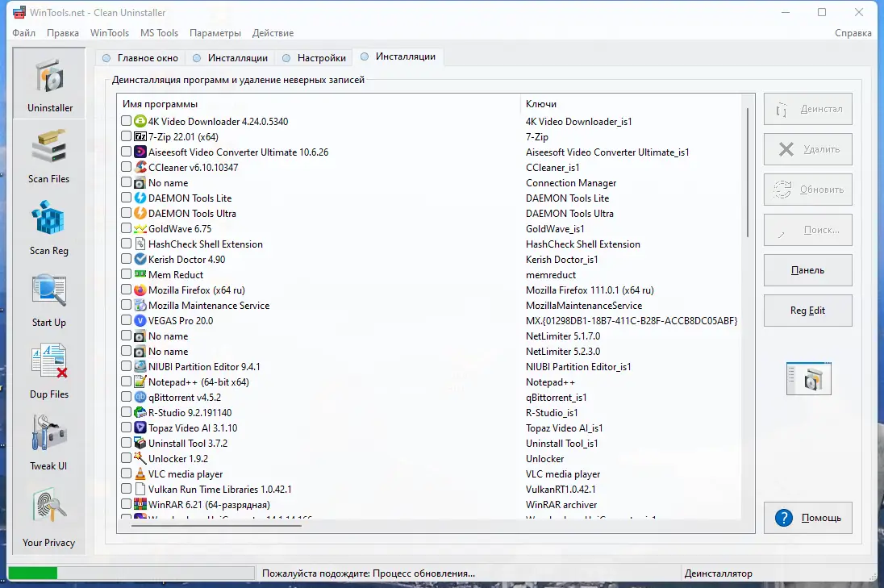Click the Панель button
Image resolution: width=884 pixels, height=588 pixels.
tap(808, 270)
